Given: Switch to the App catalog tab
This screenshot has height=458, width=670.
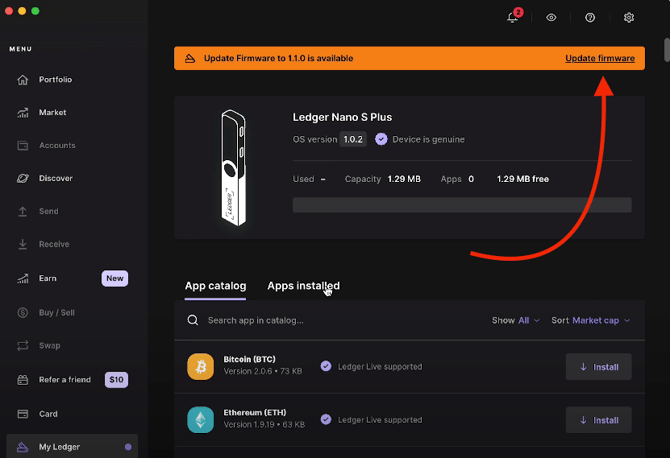Looking at the screenshot, I should tap(215, 286).
